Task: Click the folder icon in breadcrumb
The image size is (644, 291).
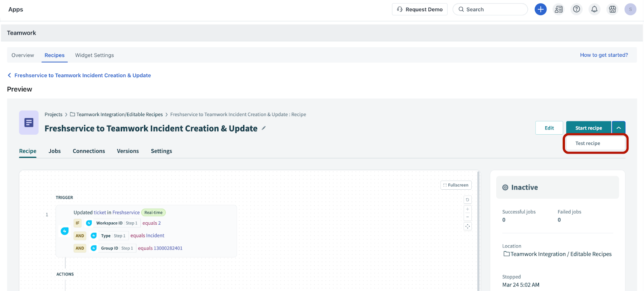Action: tap(72, 114)
